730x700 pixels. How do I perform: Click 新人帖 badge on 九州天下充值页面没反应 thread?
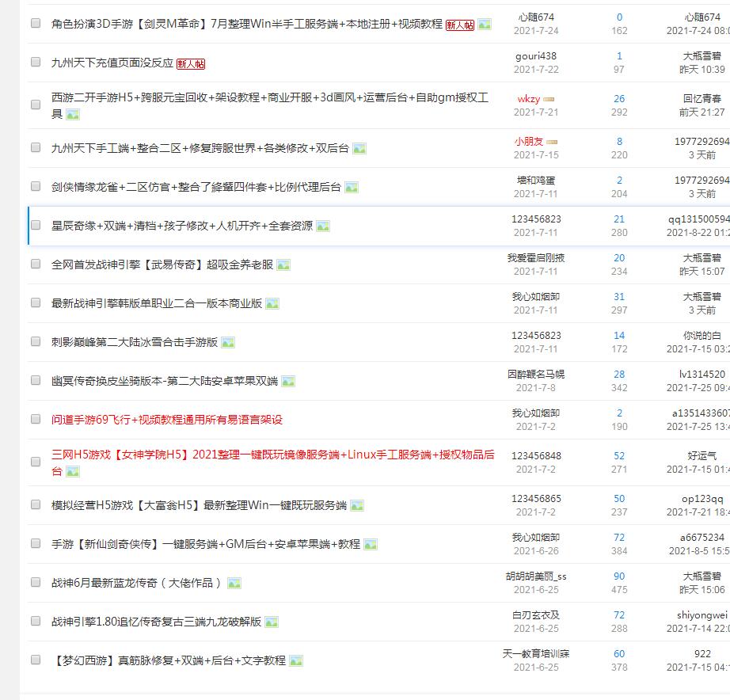[x=191, y=64]
